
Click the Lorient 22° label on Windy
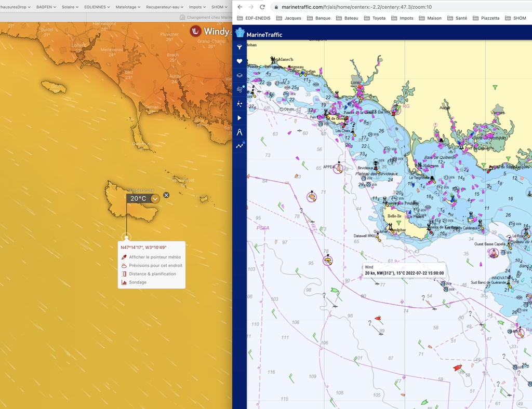click(x=79, y=48)
